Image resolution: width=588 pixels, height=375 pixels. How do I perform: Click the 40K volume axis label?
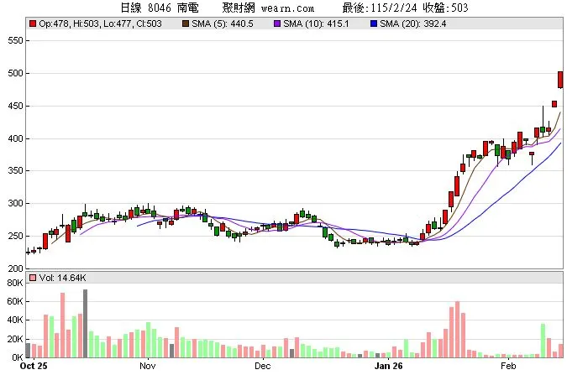pos(15,320)
